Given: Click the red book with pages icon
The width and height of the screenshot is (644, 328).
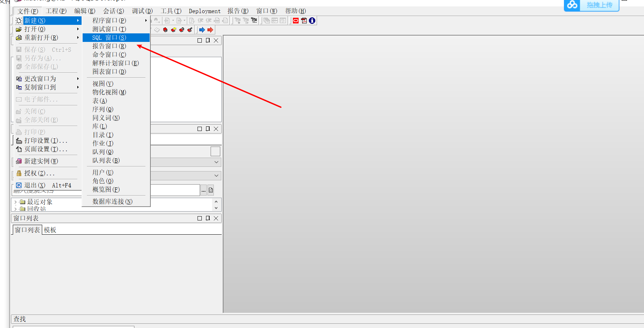Looking at the screenshot, I should 182,30.
